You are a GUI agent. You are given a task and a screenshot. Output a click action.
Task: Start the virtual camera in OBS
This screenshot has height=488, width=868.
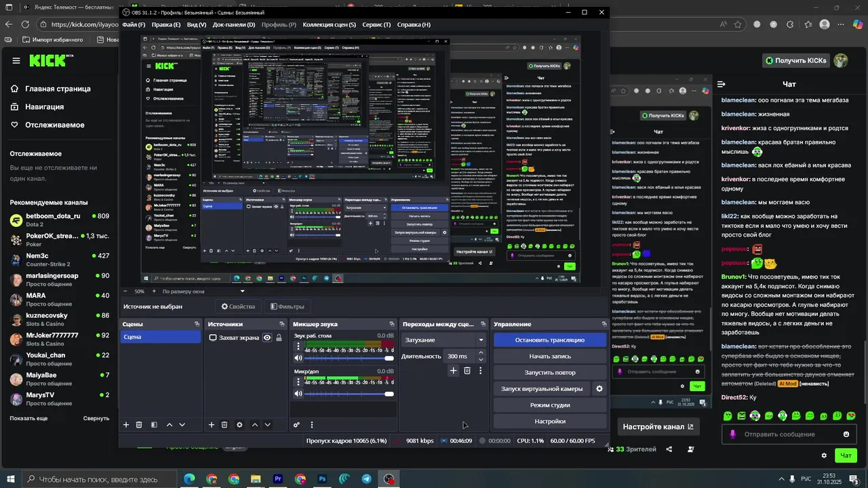tap(542, 389)
